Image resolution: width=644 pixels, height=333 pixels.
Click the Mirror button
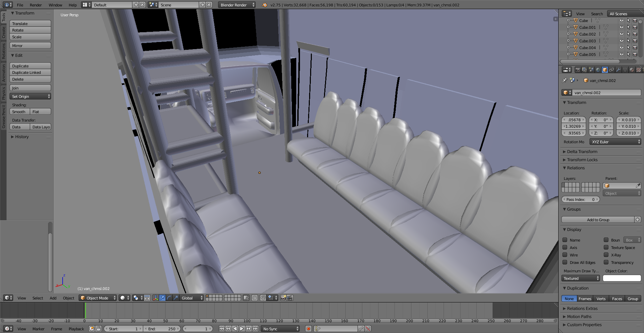click(x=30, y=45)
